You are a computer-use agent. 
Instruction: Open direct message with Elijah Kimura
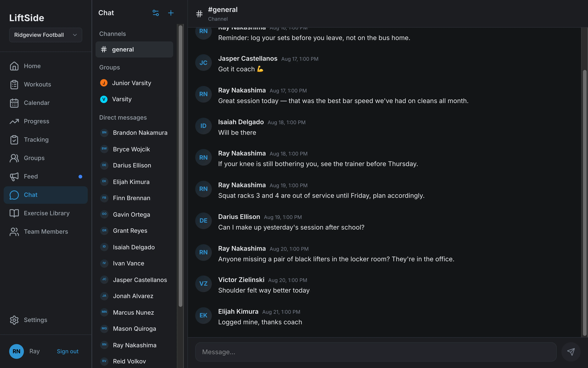pos(134,182)
